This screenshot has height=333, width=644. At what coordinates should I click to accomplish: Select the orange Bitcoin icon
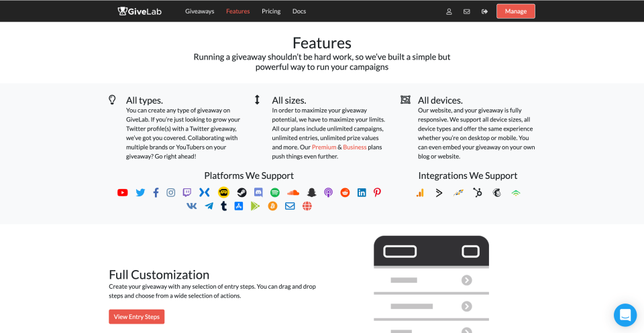tap(273, 206)
